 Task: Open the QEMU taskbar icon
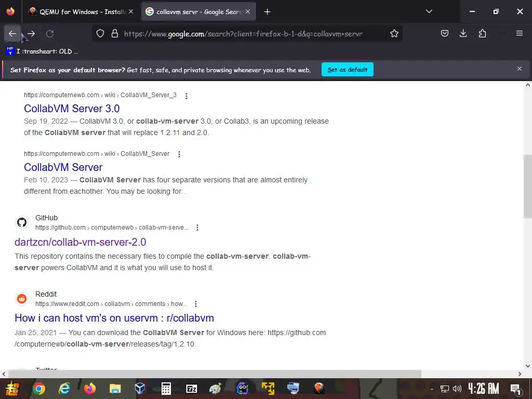click(319, 389)
